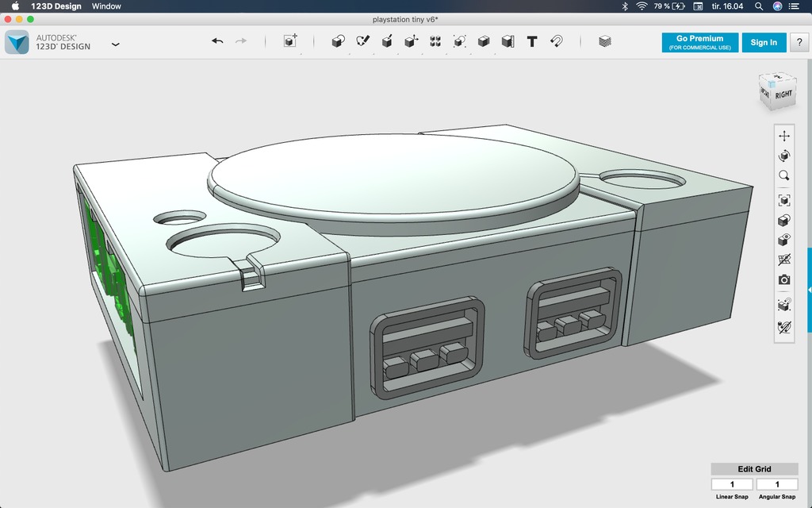Toggle grid visibility in the navigation bar
The width and height of the screenshot is (812, 508).
(783, 260)
